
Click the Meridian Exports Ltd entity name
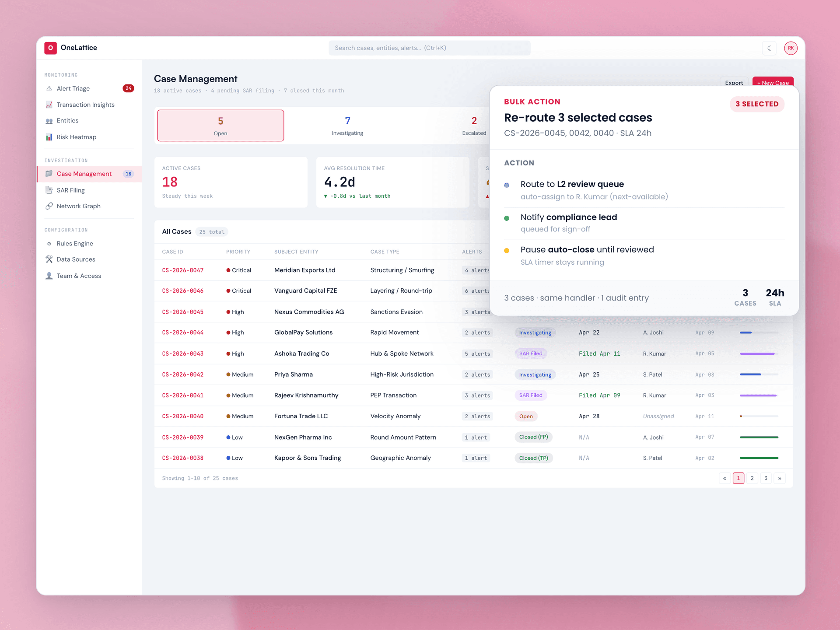(x=304, y=270)
